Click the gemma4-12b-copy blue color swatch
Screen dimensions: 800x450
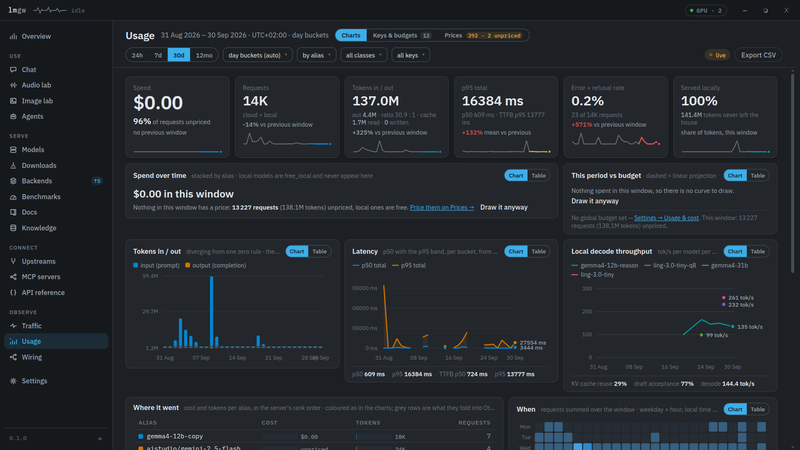(x=141, y=436)
